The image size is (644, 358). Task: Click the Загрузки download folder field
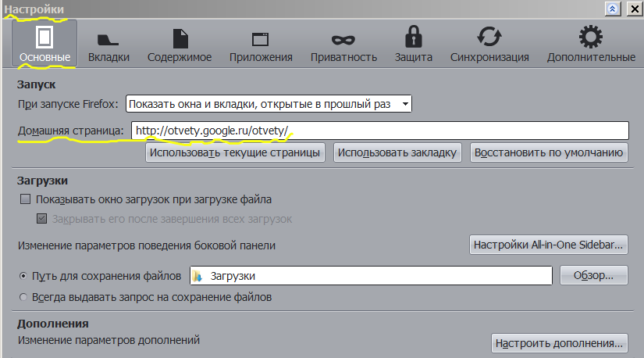click(x=371, y=276)
